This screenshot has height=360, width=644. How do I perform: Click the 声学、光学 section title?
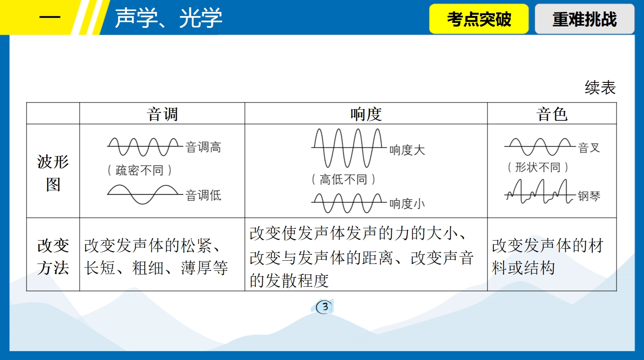pos(168,19)
